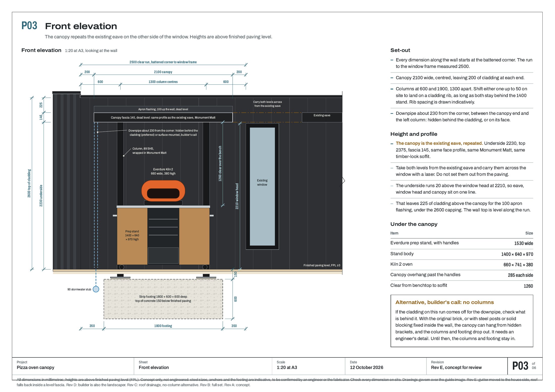Image resolution: width=555 pixels, height=392 pixels.
Task: Click the '1300 column centres' dimension
Action: click(x=163, y=82)
